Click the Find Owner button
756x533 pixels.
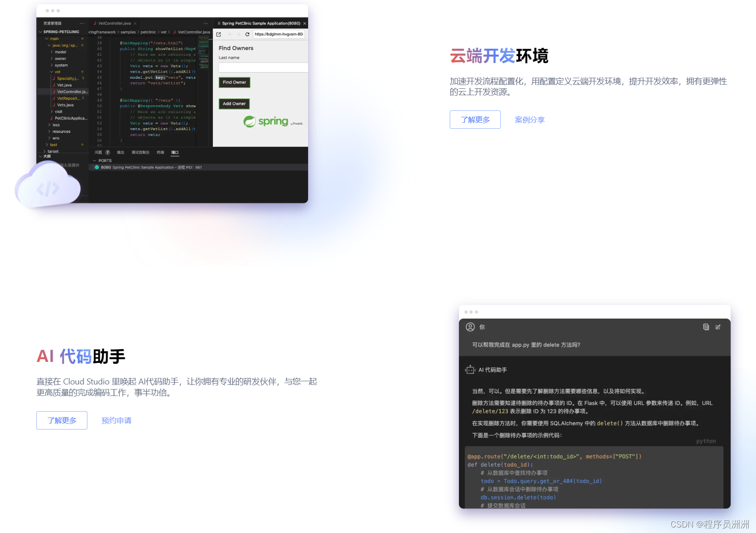tap(235, 82)
